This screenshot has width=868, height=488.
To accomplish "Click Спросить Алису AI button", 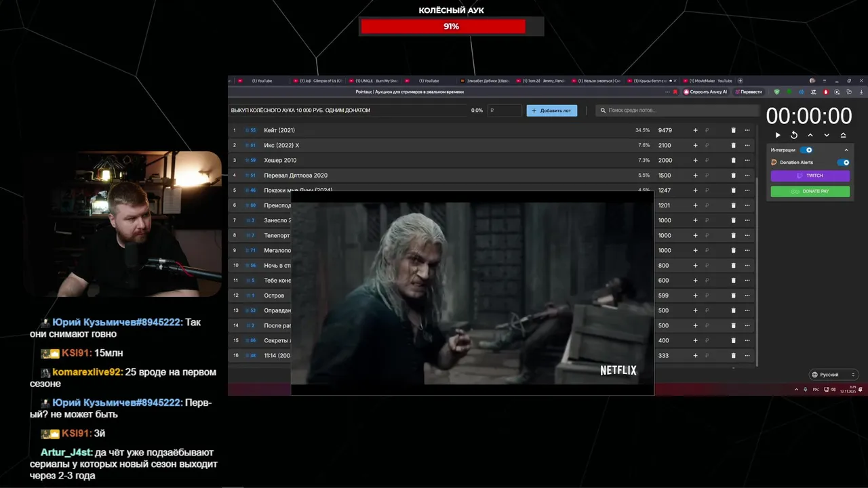I will [x=705, y=91].
